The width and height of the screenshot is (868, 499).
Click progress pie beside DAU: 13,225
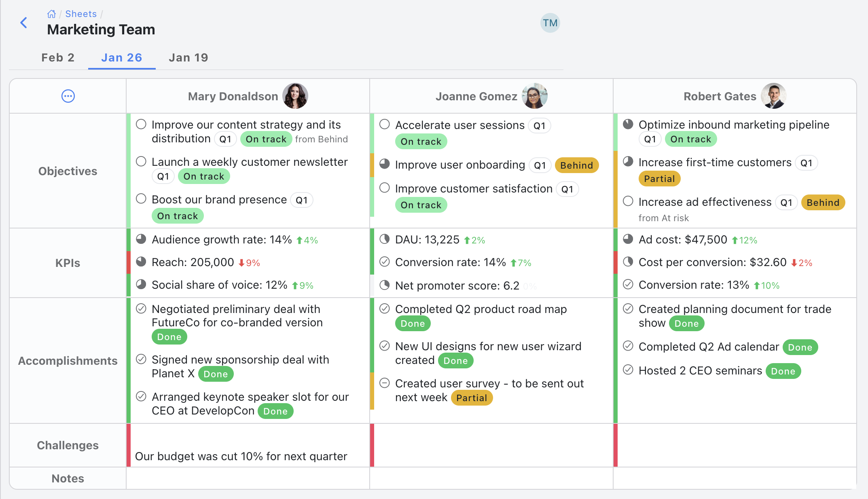point(385,239)
